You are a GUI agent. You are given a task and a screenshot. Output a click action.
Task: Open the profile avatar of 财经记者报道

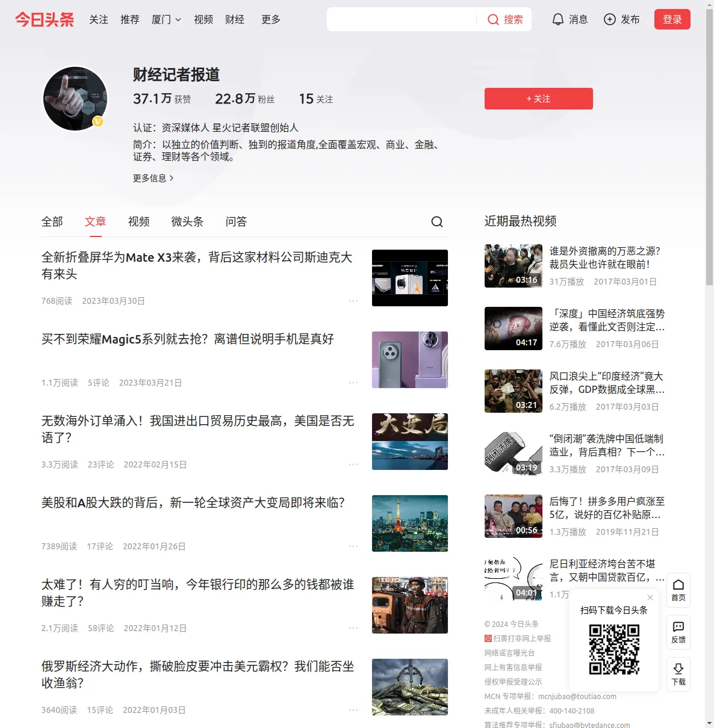click(75, 99)
